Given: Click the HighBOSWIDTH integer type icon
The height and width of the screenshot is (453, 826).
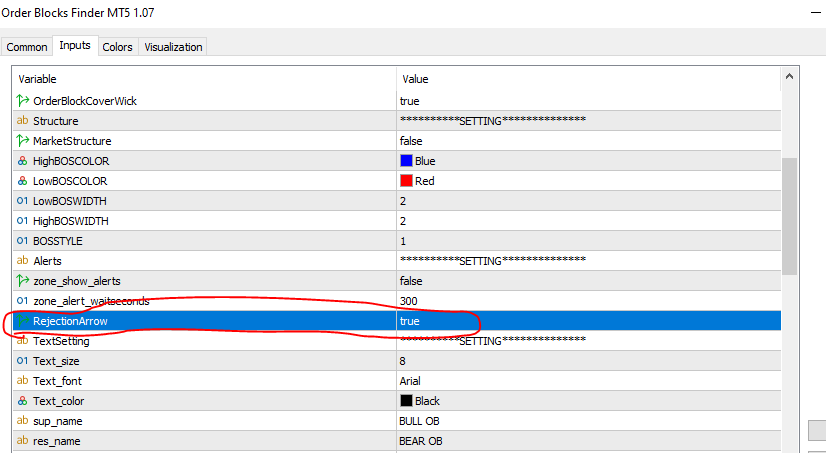Looking at the screenshot, I should 23,221.
